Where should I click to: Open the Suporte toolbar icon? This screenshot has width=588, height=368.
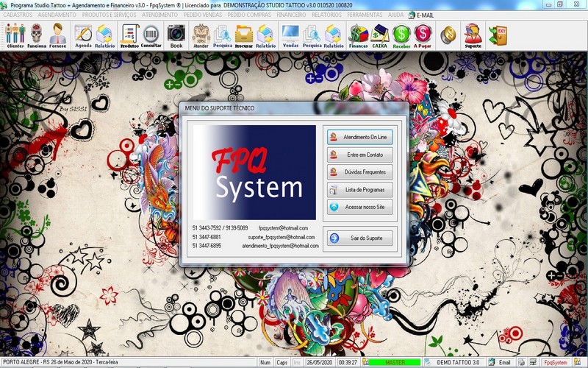click(x=473, y=35)
